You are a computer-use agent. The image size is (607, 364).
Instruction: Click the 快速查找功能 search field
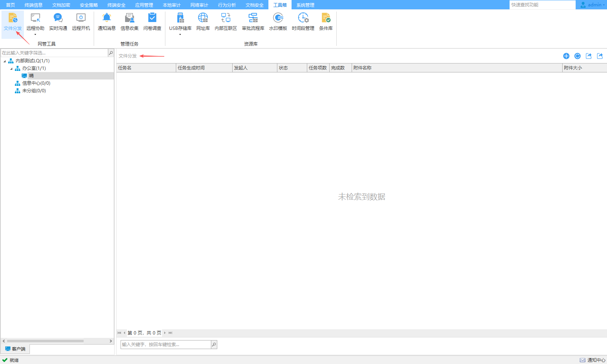click(x=541, y=5)
